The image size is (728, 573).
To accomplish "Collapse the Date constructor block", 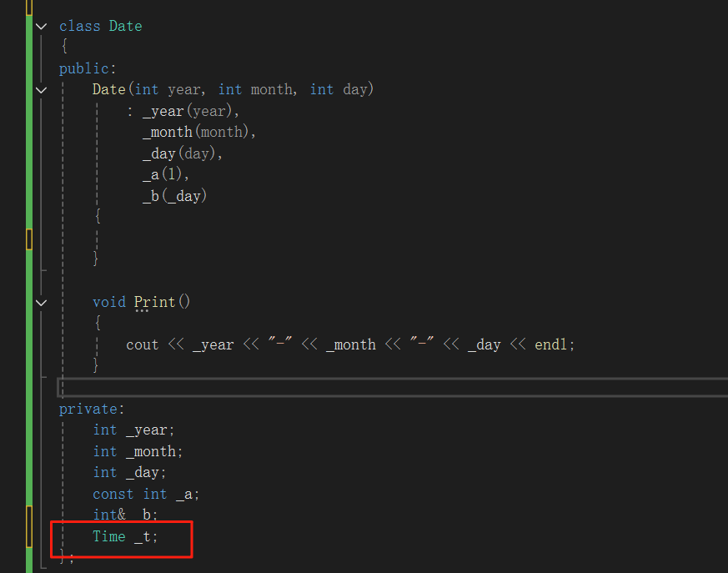I will [42, 90].
